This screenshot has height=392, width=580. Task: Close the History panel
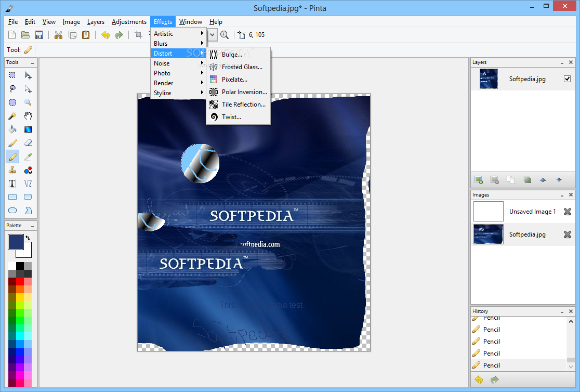point(571,311)
